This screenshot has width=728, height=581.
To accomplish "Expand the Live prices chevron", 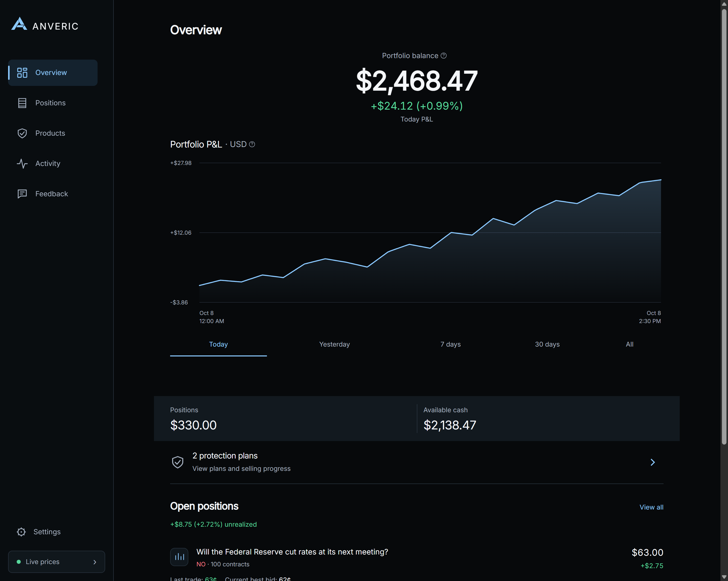I will point(95,562).
